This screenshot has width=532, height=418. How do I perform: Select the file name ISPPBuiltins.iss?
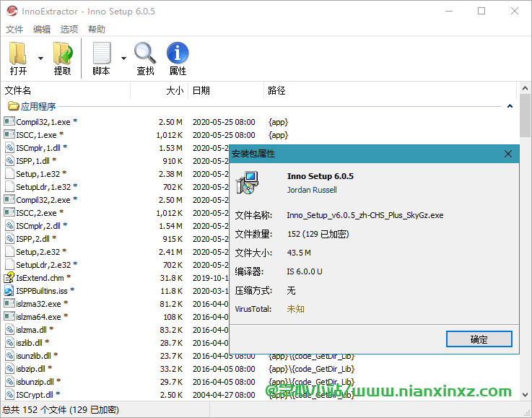42,291
